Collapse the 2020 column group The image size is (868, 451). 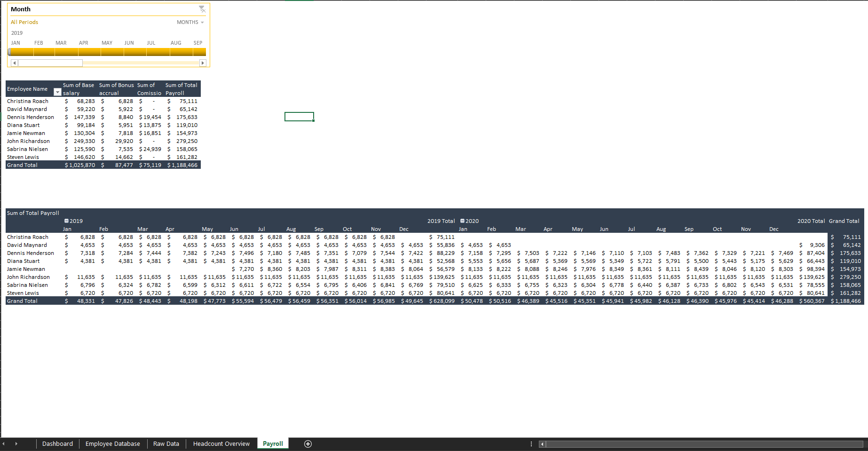[x=462, y=221]
